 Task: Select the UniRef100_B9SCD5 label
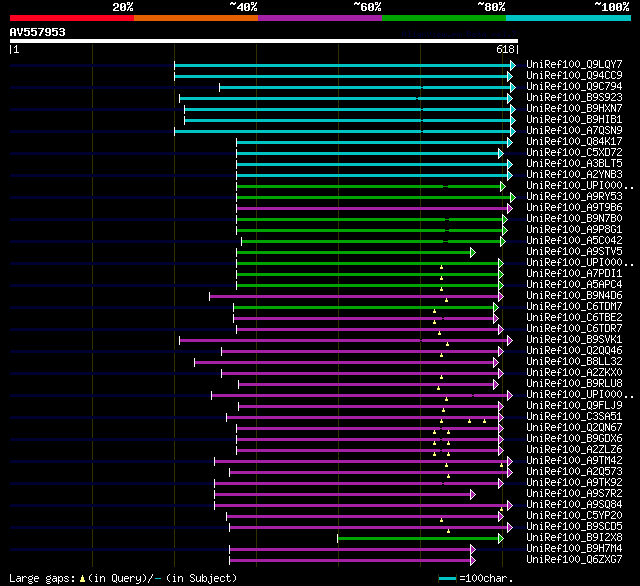point(574,527)
